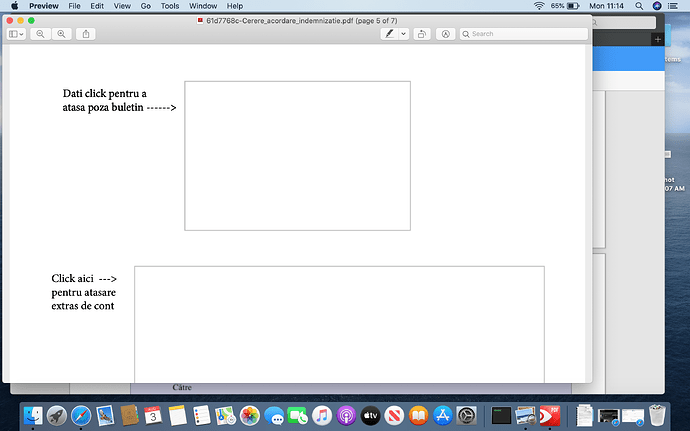Open the sidebar view options dropdown
This screenshot has height=431, width=690.
coord(16,34)
